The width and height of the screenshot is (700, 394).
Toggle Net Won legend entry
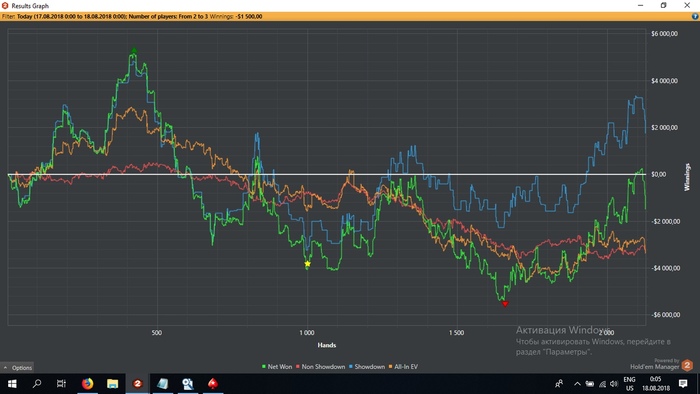[x=277, y=367]
